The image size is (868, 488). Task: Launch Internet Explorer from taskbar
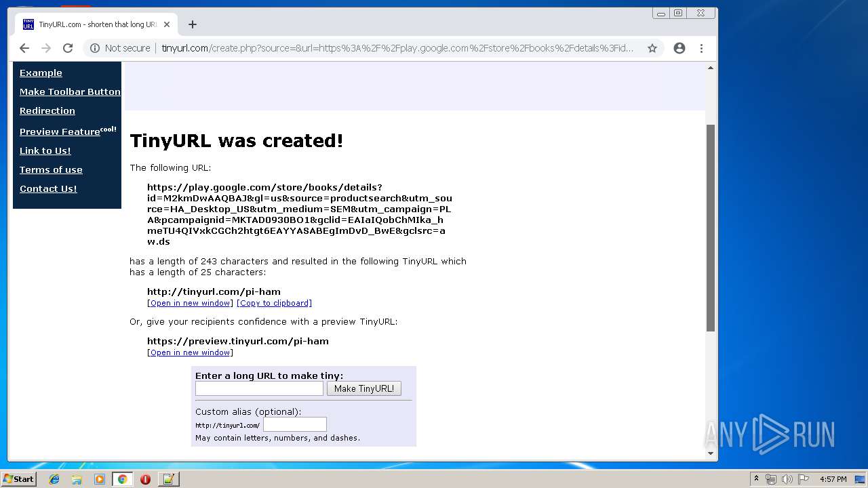click(54, 479)
